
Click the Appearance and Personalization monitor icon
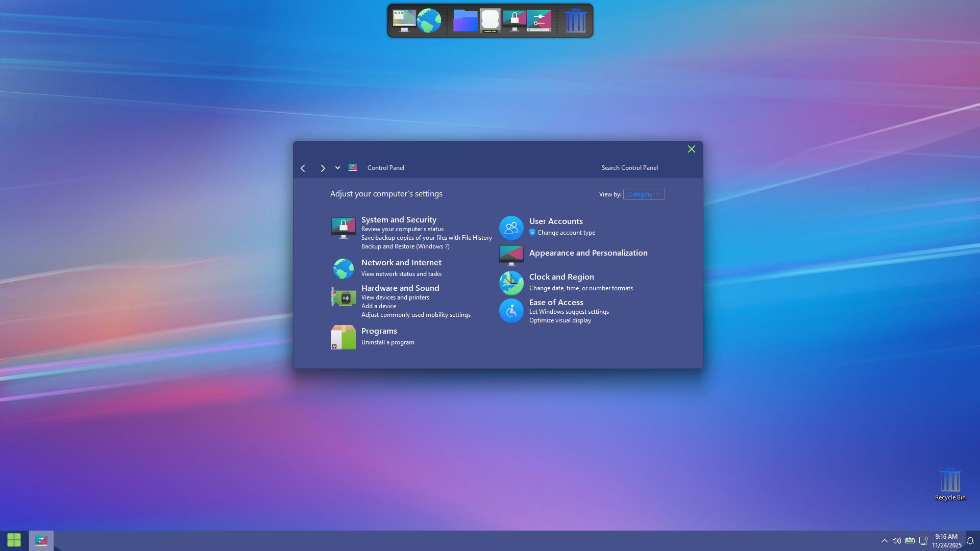pyautogui.click(x=511, y=255)
